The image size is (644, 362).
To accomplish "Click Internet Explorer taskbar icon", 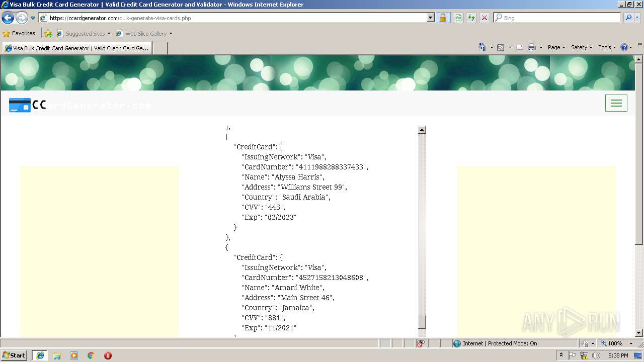I will pos(40,355).
